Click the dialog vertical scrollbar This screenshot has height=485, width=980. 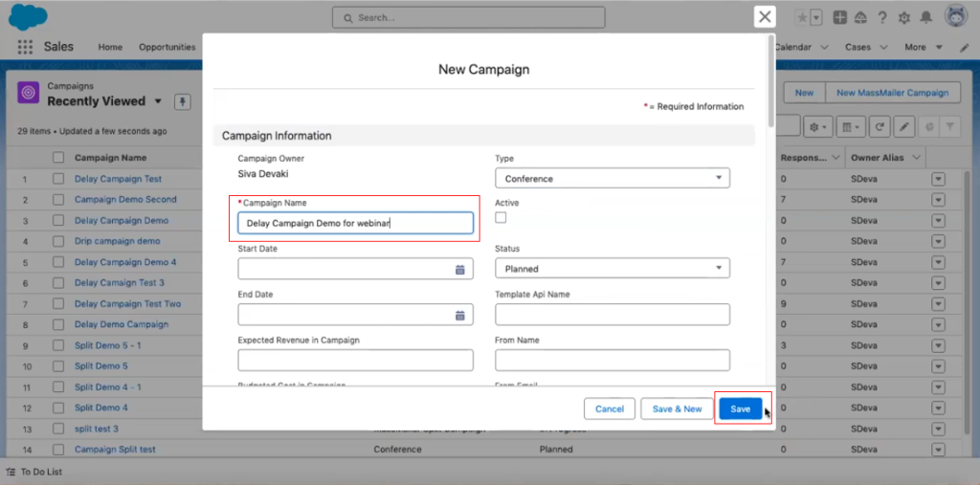(x=771, y=81)
